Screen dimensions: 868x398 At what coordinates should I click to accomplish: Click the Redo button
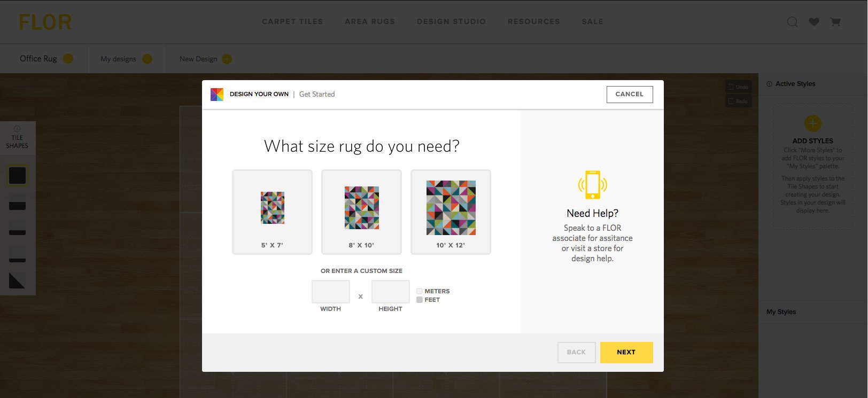click(x=739, y=101)
